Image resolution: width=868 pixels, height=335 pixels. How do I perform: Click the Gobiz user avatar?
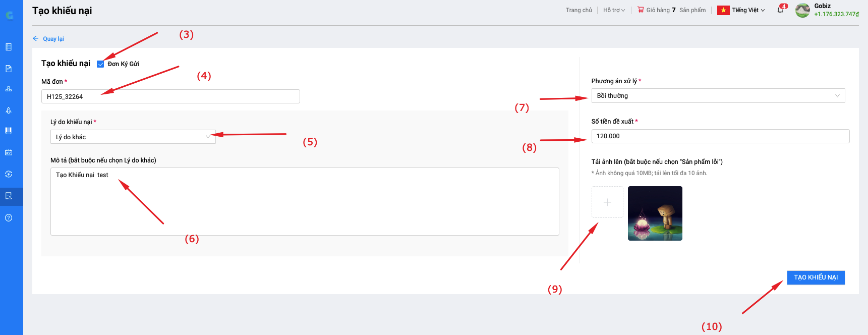click(802, 10)
